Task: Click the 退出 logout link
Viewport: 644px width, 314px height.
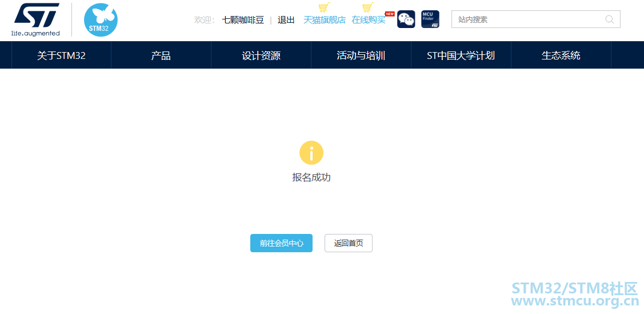Action: click(286, 19)
